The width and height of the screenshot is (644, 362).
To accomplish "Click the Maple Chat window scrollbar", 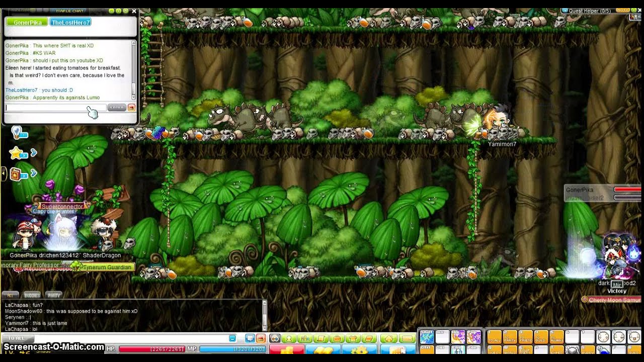I will pos(134,70).
